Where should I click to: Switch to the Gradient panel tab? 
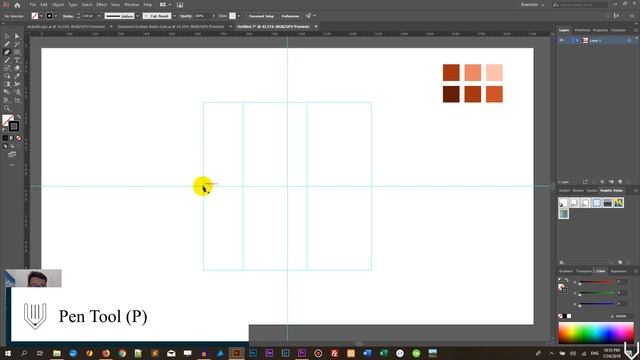pos(566,271)
